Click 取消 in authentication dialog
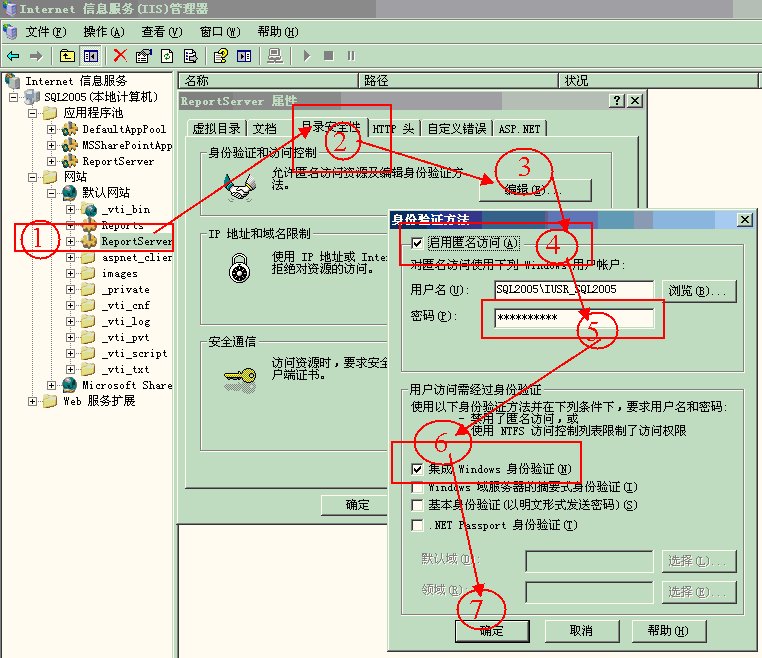 coord(582,631)
